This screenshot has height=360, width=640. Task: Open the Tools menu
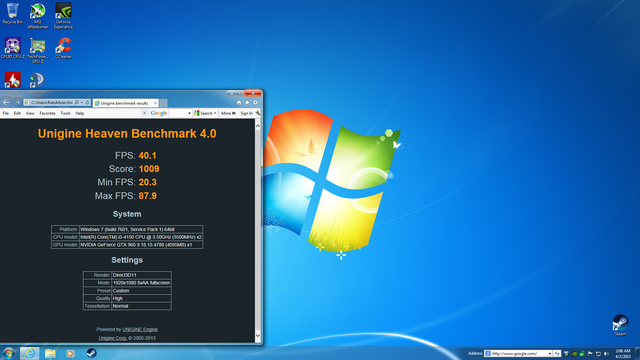click(x=65, y=113)
